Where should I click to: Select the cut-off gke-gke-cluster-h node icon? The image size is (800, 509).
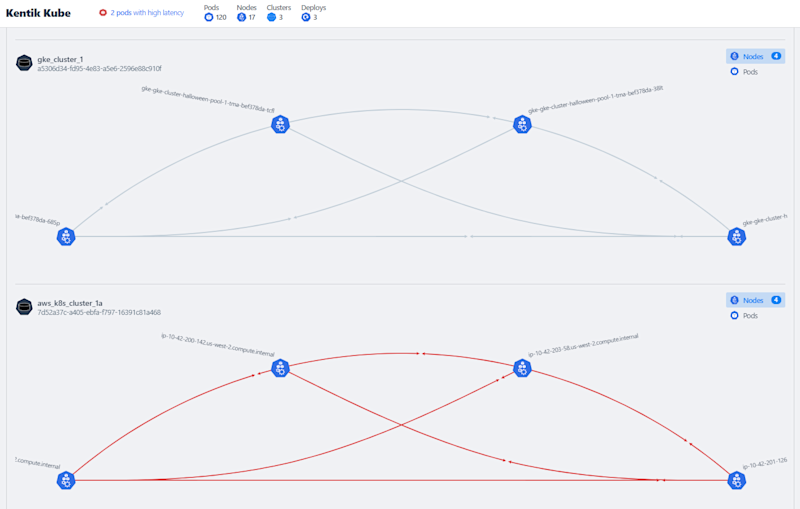[736, 237]
